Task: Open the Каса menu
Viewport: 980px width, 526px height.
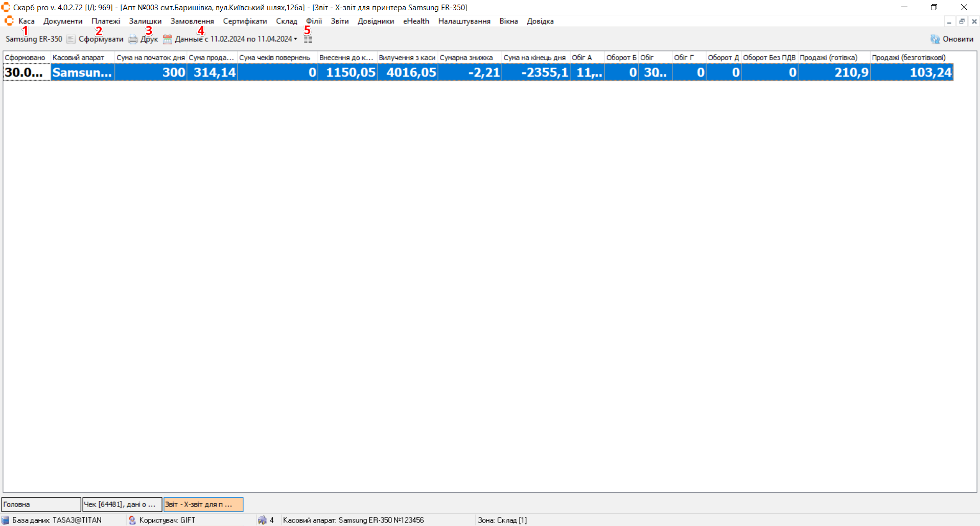Action: [x=27, y=21]
